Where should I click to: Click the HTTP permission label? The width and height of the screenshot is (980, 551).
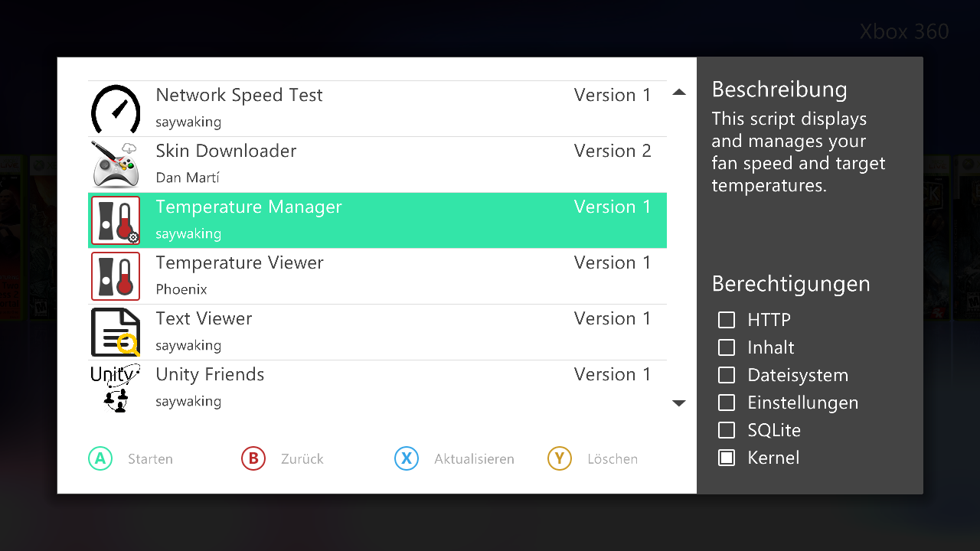coord(769,320)
